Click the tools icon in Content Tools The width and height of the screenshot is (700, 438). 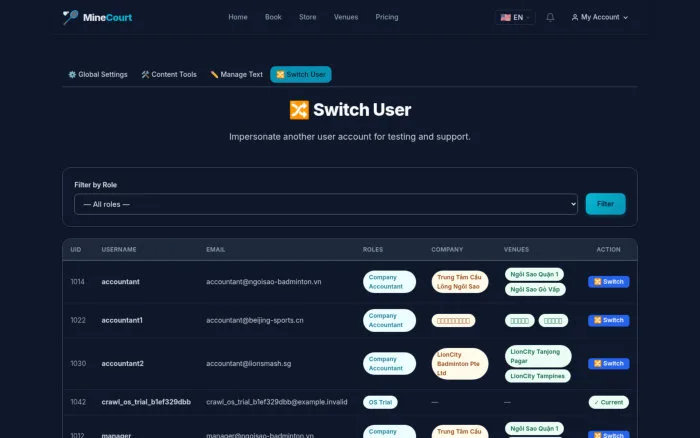pos(145,75)
